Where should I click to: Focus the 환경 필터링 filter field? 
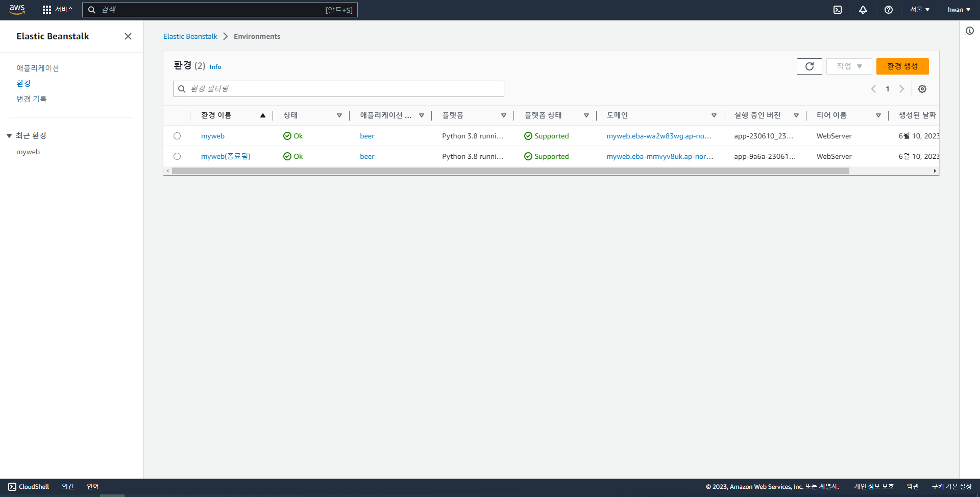point(339,89)
